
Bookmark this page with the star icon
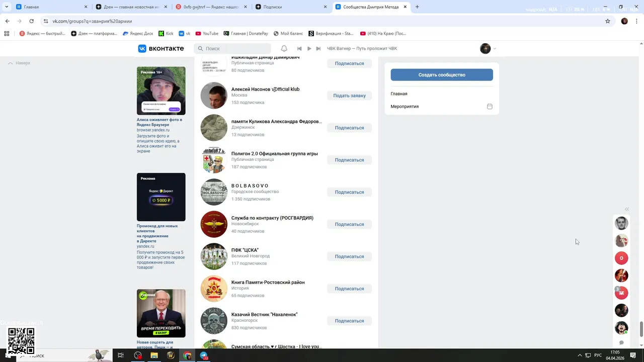608,21
